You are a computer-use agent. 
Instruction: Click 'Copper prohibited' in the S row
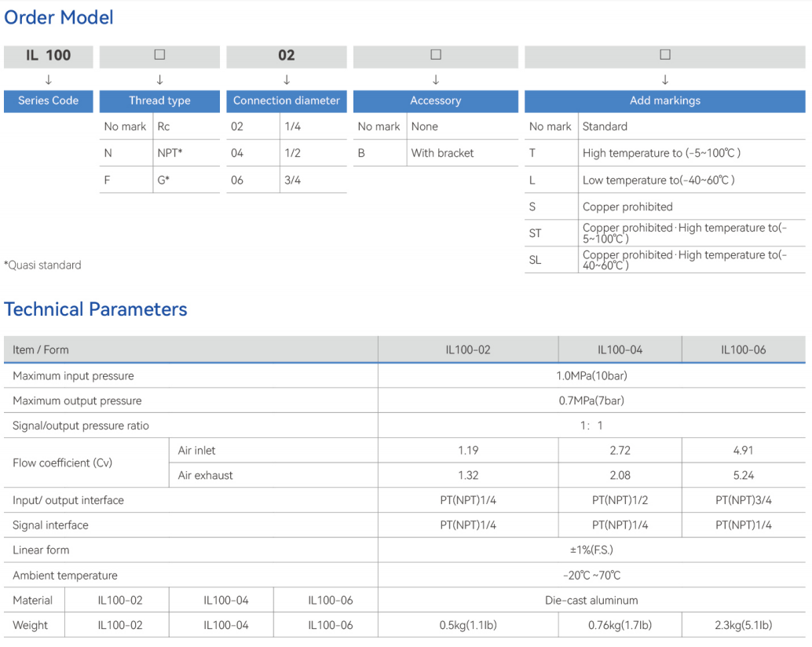627,207
